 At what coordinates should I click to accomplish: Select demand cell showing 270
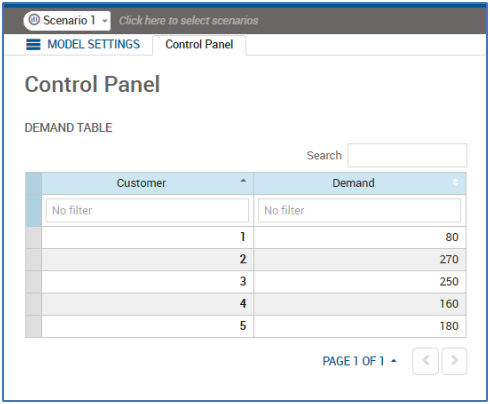coord(360,259)
